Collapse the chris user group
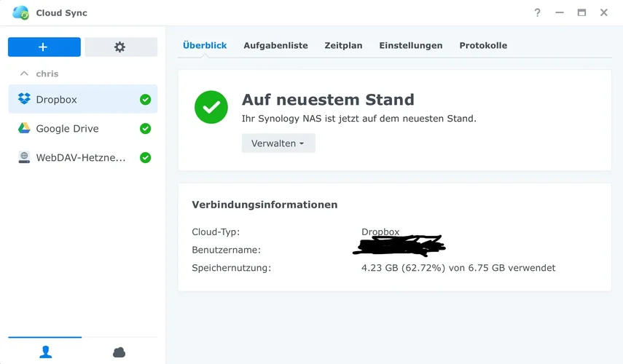 (x=24, y=74)
